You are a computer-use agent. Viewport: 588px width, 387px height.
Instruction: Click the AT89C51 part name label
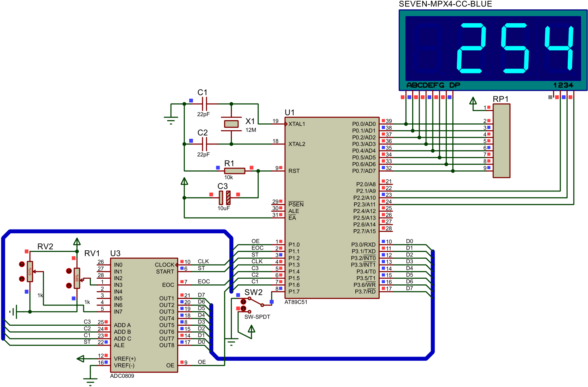(296, 302)
